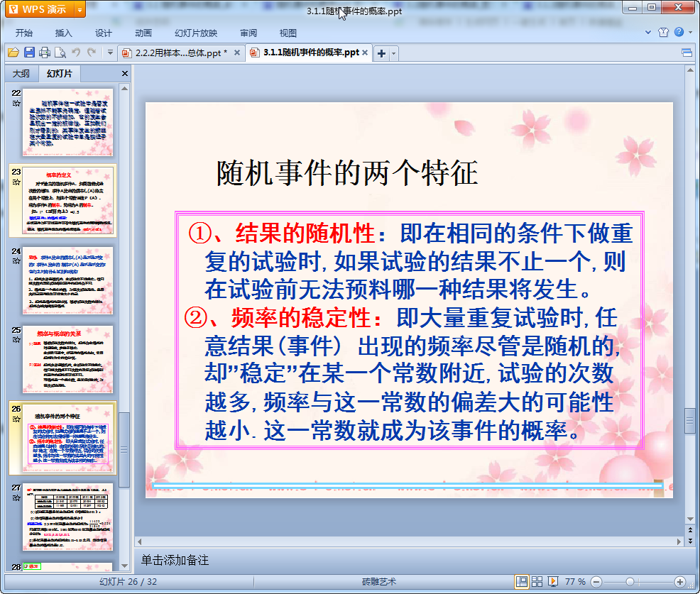Click the 77 % zoom level
Screen dimensions: 700x594
[575, 581]
